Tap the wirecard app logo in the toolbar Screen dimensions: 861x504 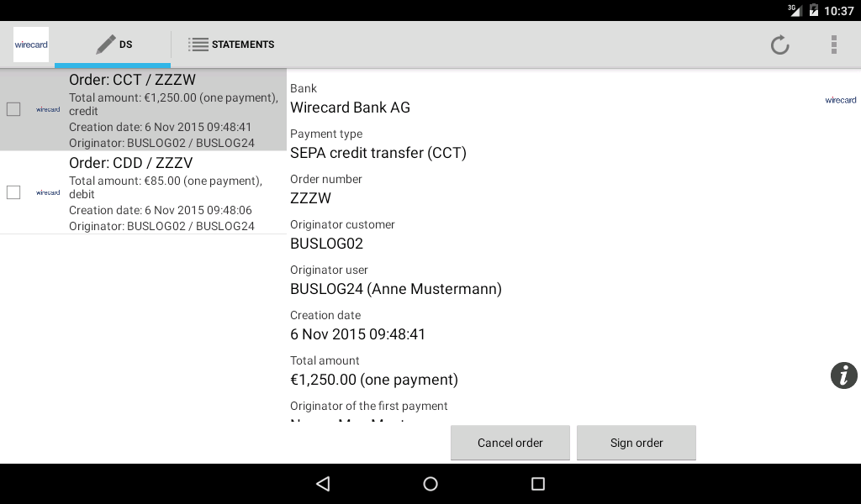tap(31, 45)
